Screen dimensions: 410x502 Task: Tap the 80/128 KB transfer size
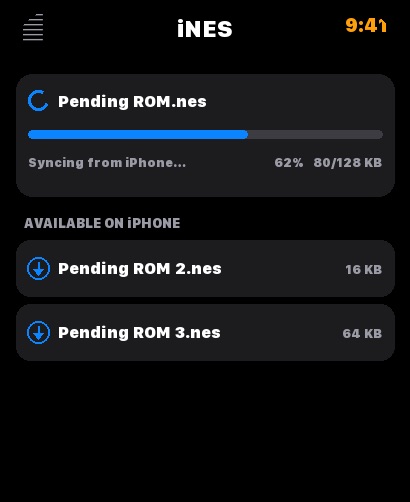pos(348,163)
